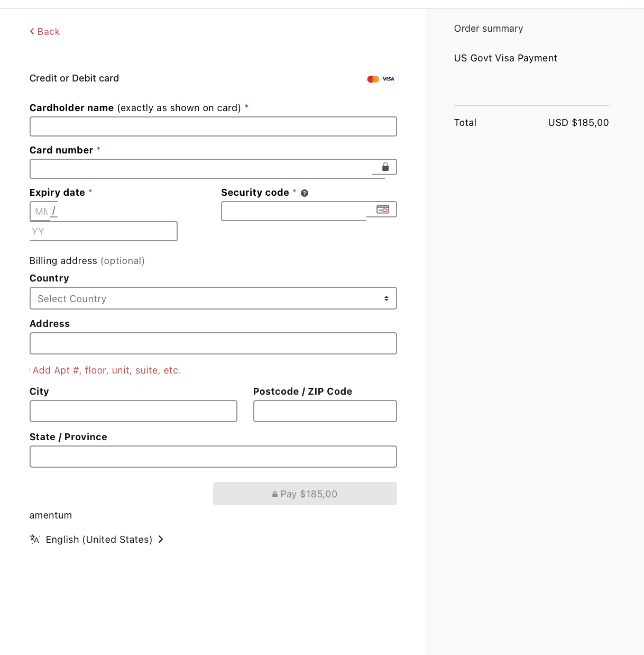Click the Security code help question-mark icon
The image size is (644, 655).
(x=305, y=193)
